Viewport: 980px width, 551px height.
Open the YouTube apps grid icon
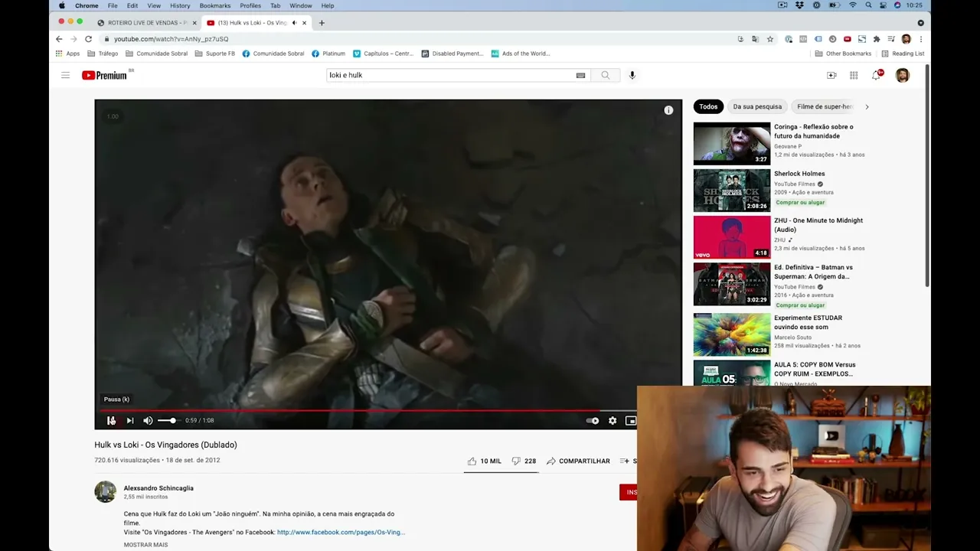pos(854,75)
